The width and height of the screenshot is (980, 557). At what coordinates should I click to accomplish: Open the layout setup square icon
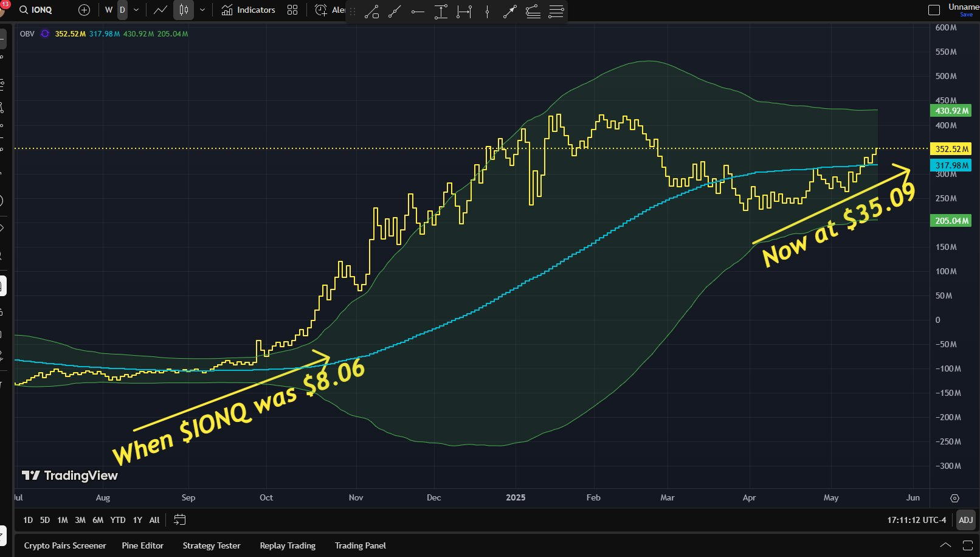[x=934, y=10]
